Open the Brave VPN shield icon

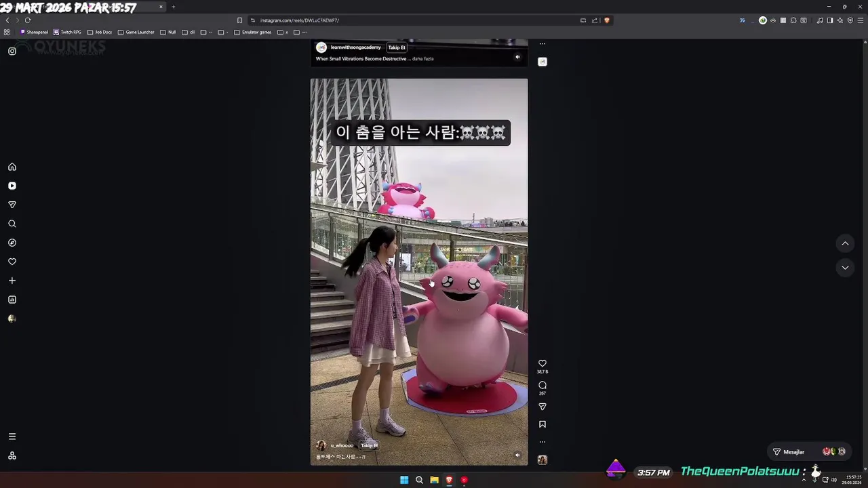click(850, 20)
